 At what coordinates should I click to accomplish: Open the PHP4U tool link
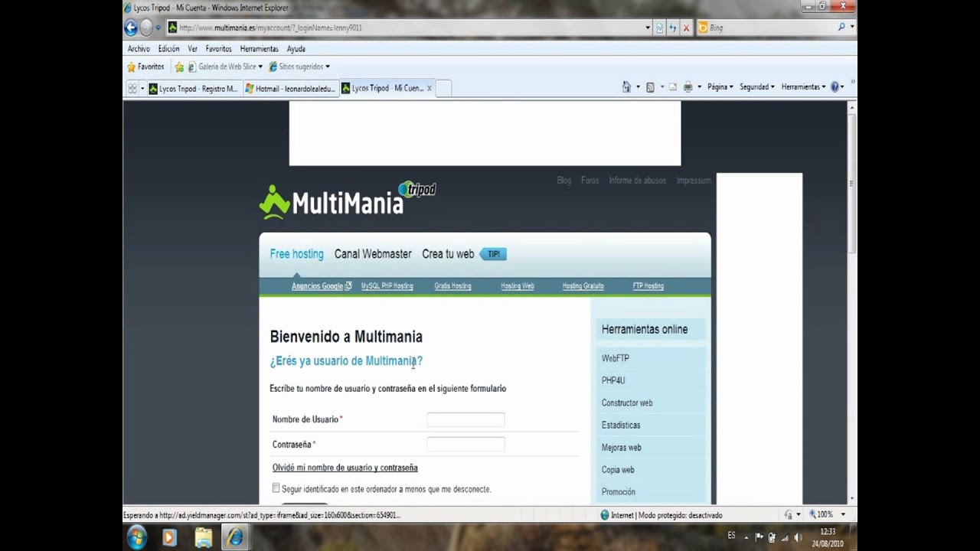click(613, 380)
